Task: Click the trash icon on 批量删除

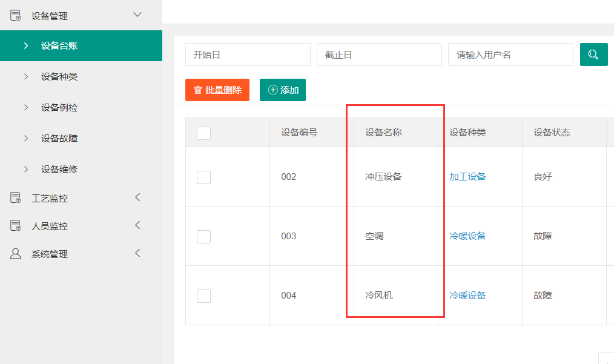Action: point(198,90)
